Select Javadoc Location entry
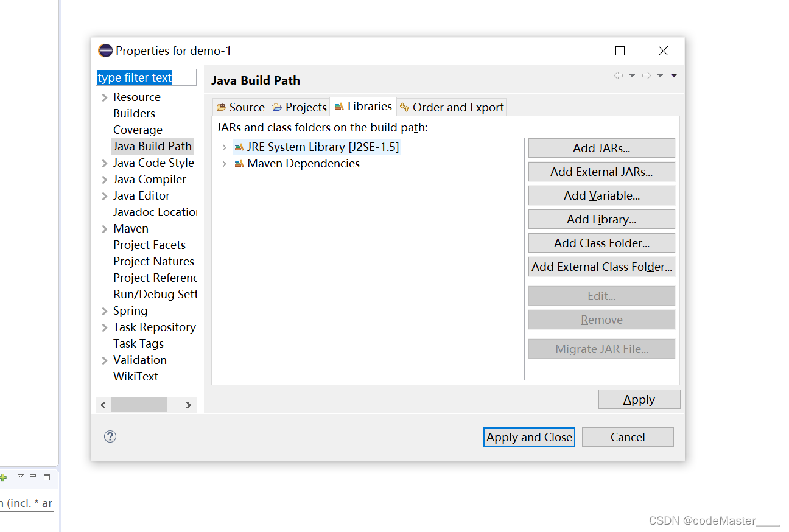The height and width of the screenshot is (532, 789). (x=155, y=212)
